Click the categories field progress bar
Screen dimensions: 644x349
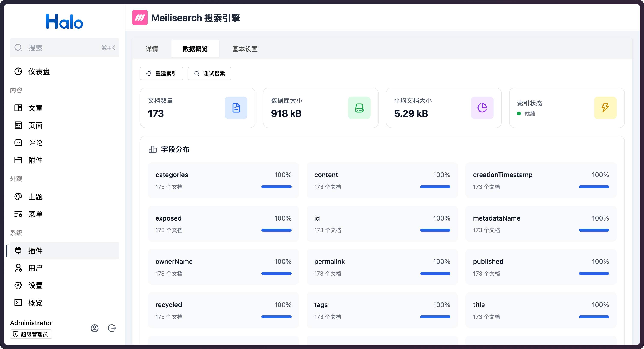pyautogui.click(x=276, y=187)
